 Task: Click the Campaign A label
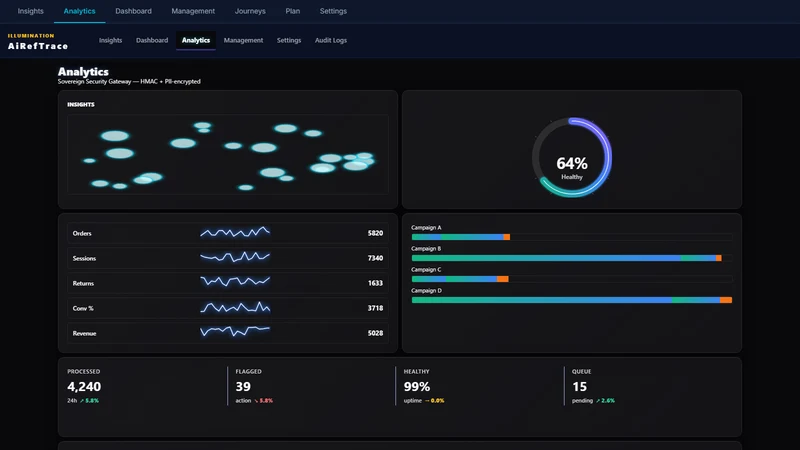point(426,228)
